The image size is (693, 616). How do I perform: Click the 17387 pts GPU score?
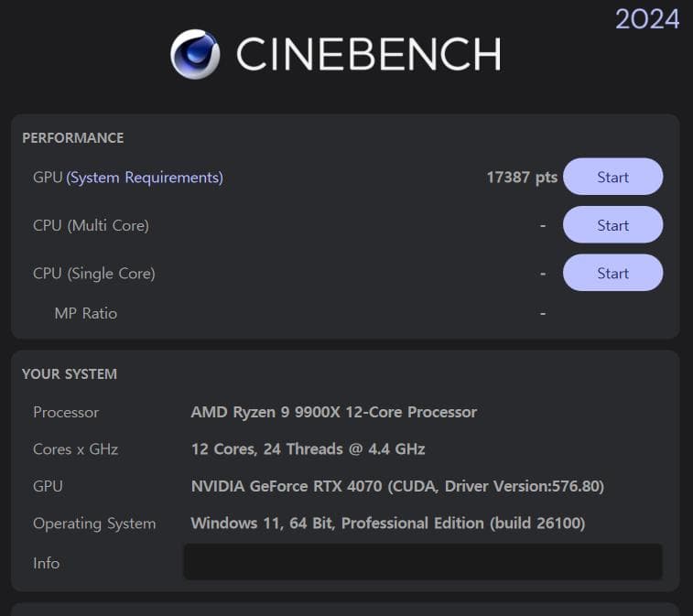(522, 178)
